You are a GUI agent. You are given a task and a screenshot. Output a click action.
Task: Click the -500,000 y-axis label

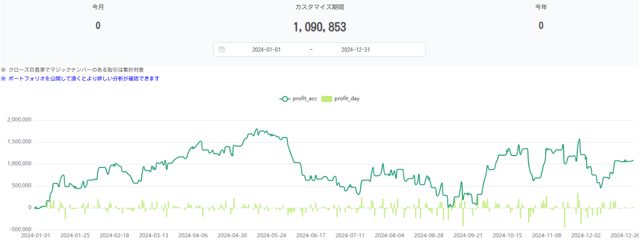tap(19, 229)
